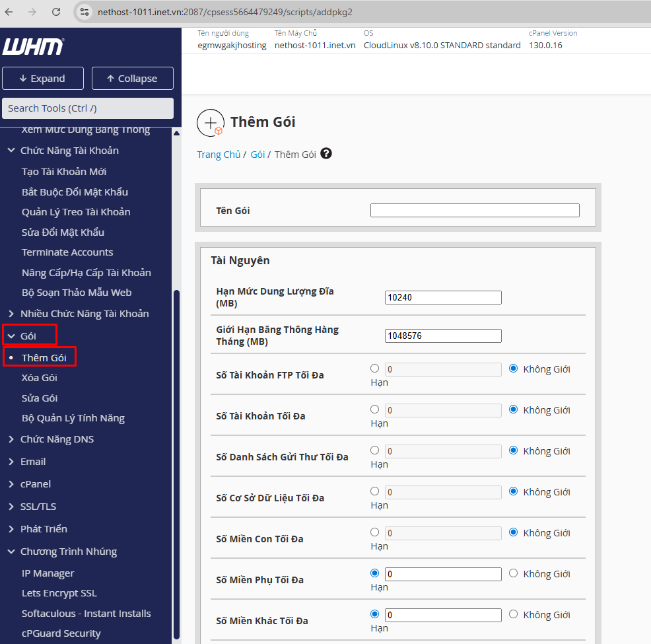Click Trang Chủ breadcrumb link
This screenshot has width=651, height=644.
[x=219, y=155]
